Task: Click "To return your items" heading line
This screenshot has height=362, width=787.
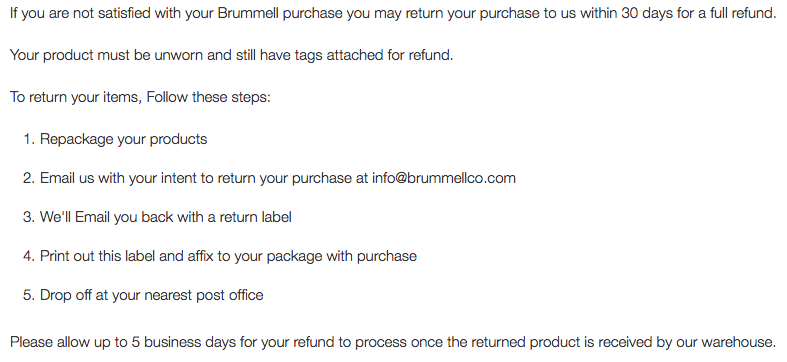Action: (x=75, y=97)
